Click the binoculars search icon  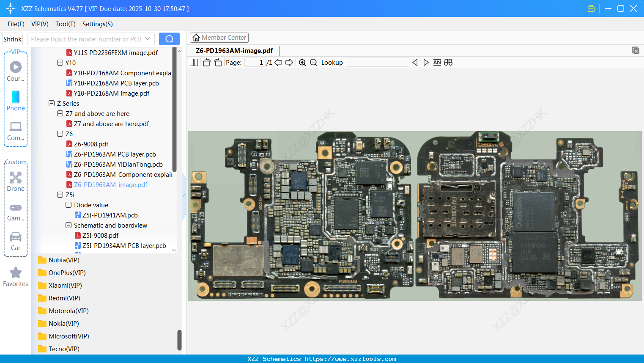(448, 63)
